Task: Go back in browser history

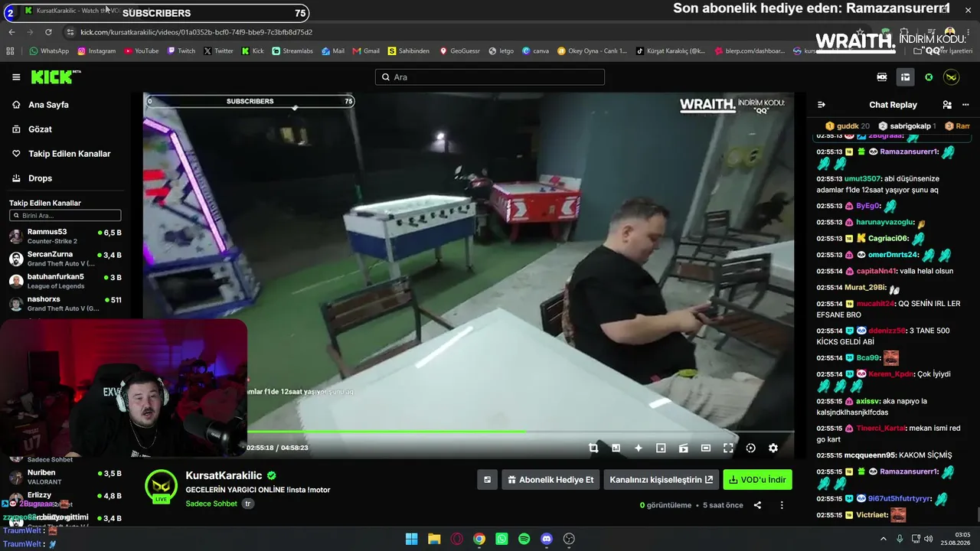Action: (11, 32)
